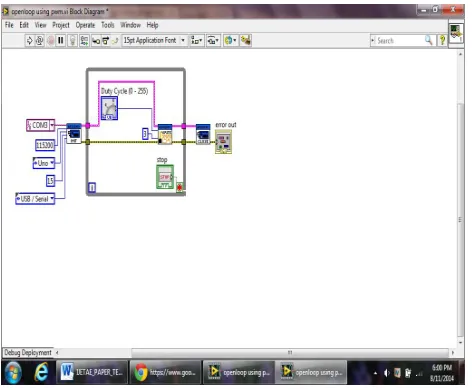The width and height of the screenshot is (472, 390).
Task: Select the 15 numeric constant
Action: (x=50, y=181)
